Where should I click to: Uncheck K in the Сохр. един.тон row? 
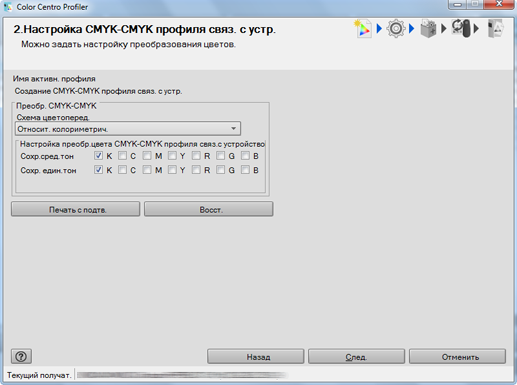pos(98,170)
